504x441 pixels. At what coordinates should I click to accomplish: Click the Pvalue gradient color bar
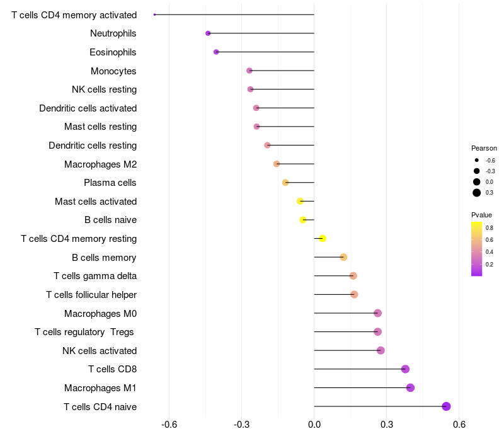[x=477, y=248]
